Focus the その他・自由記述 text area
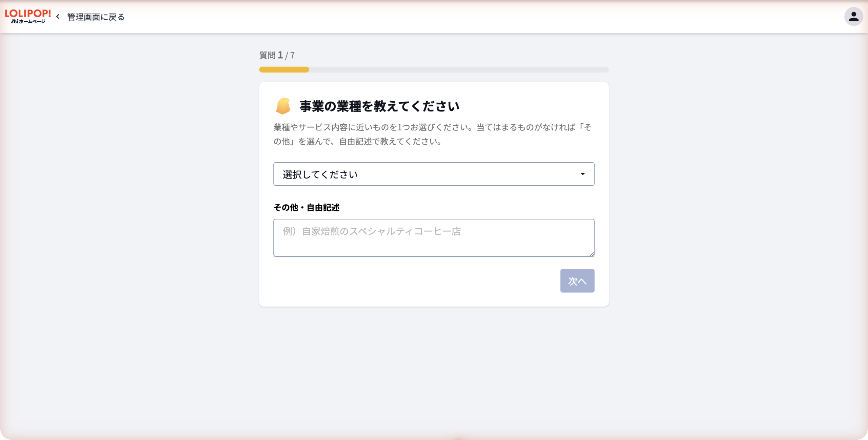The width and height of the screenshot is (868, 440). [434, 238]
